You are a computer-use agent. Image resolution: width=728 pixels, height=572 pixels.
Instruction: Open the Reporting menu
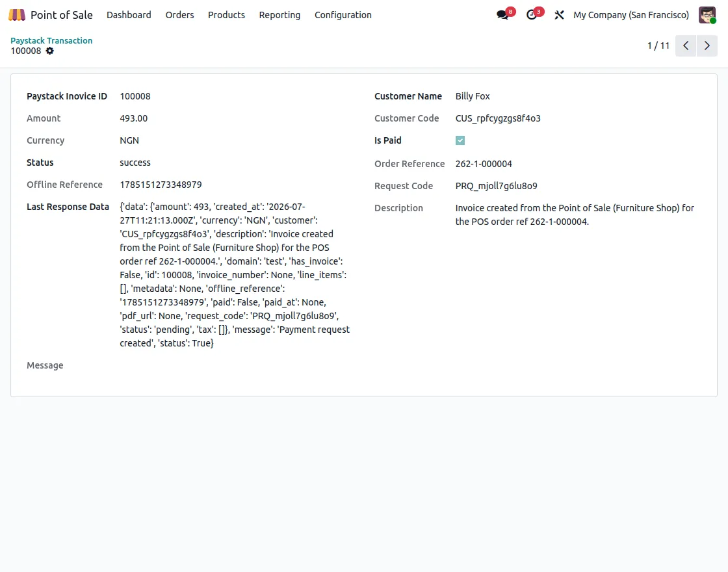(x=279, y=15)
